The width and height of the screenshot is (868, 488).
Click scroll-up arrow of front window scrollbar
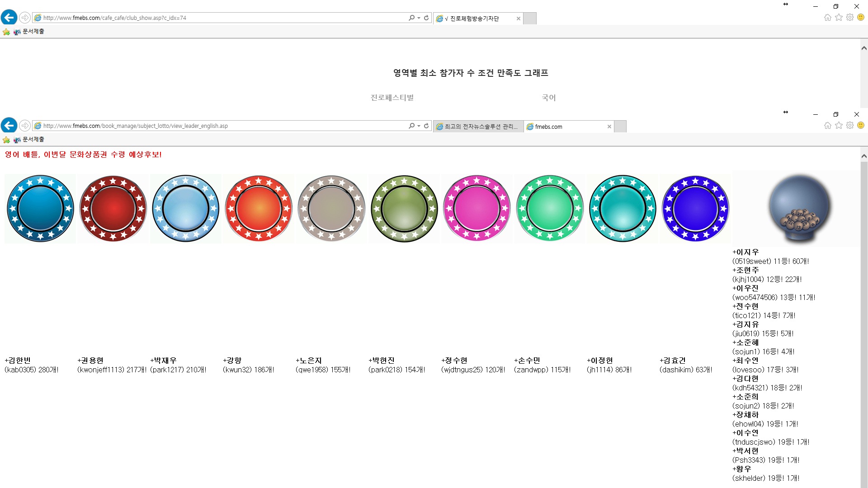[x=864, y=156]
